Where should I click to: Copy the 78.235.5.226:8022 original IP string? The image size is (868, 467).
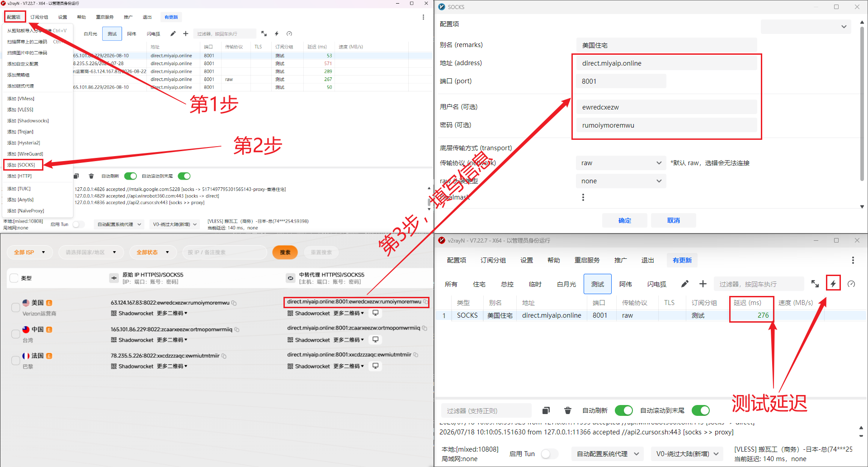coord(224,356)
